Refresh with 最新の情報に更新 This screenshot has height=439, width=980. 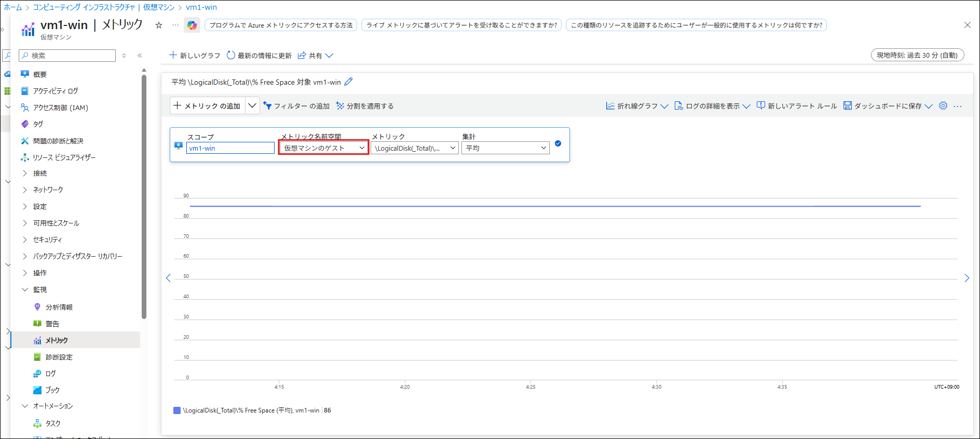tap(259, 56)
